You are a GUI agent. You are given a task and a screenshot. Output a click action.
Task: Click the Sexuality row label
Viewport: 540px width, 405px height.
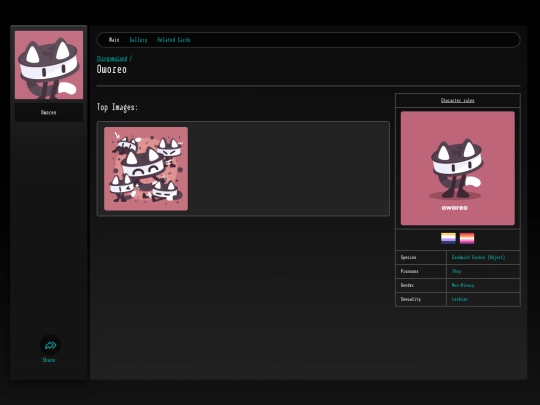point(411,299)
